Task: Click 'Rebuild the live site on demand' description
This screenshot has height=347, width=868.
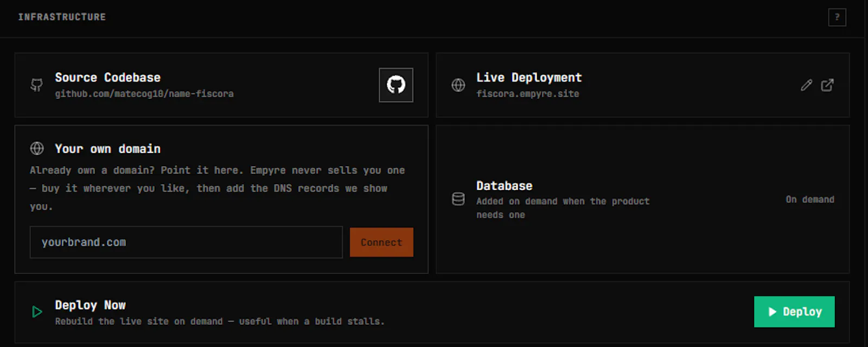Action: click(x=220, y=321)
